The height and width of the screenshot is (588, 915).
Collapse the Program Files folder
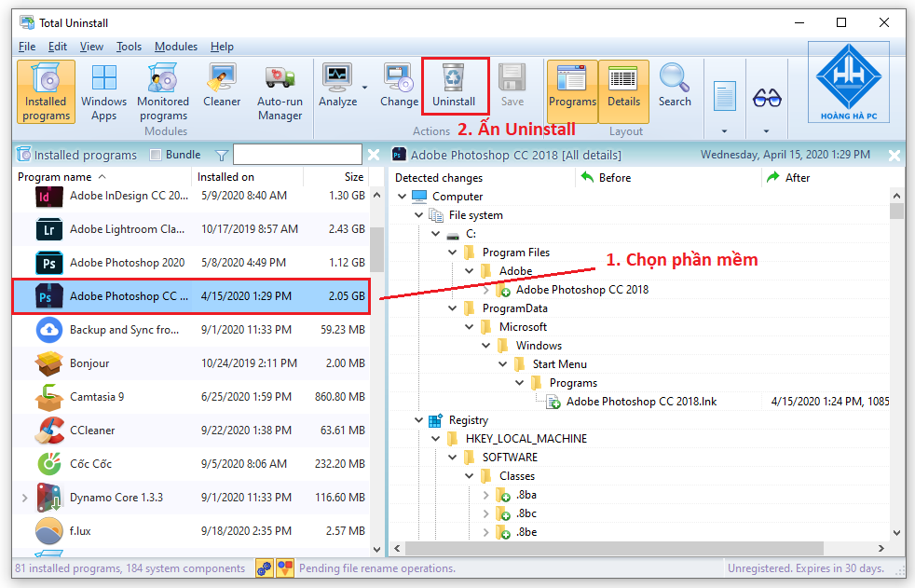[452, 252]
